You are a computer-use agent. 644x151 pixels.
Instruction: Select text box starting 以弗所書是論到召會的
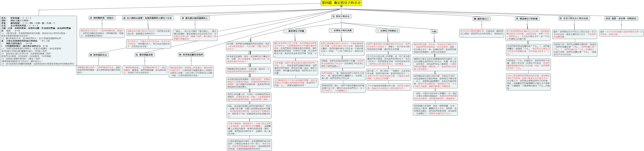[249, 145]
